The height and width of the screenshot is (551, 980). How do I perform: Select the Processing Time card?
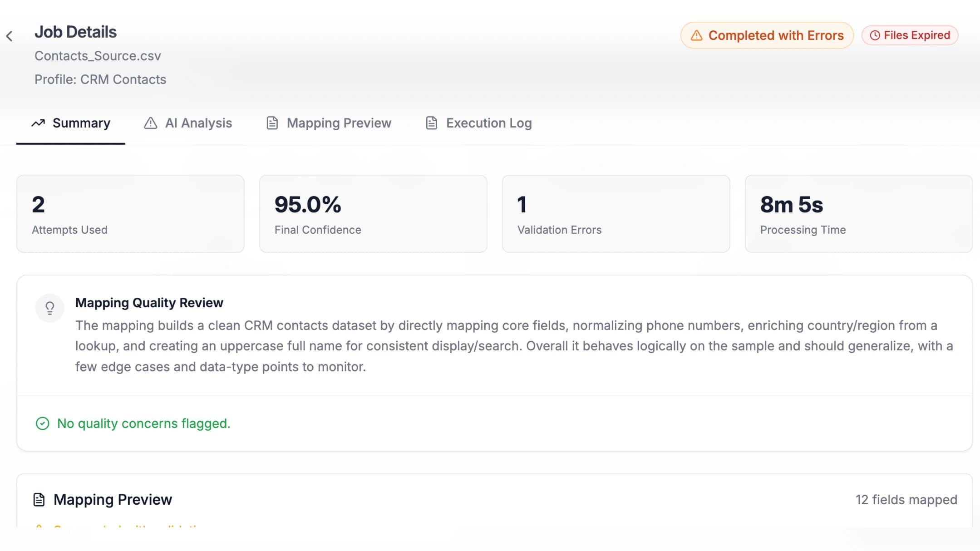point(859,214)
